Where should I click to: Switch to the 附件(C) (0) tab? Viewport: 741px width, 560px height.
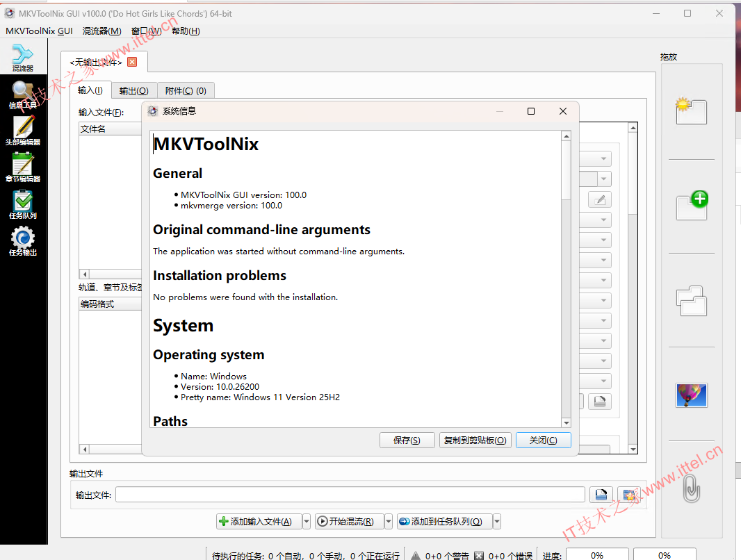tap(186, 90)
